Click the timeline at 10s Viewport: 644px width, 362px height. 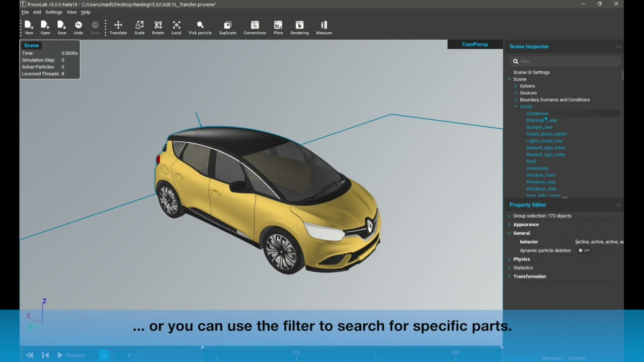[296, 352]
